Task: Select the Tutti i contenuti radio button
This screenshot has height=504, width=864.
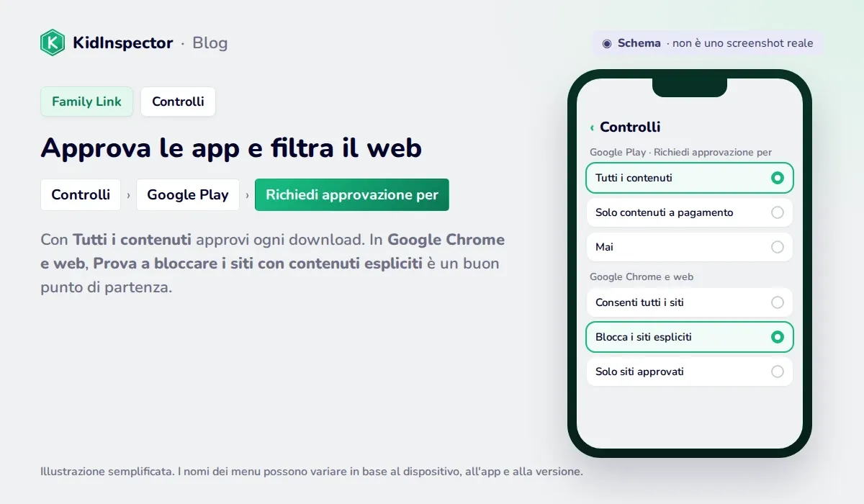Action: (x=777, y=178)
